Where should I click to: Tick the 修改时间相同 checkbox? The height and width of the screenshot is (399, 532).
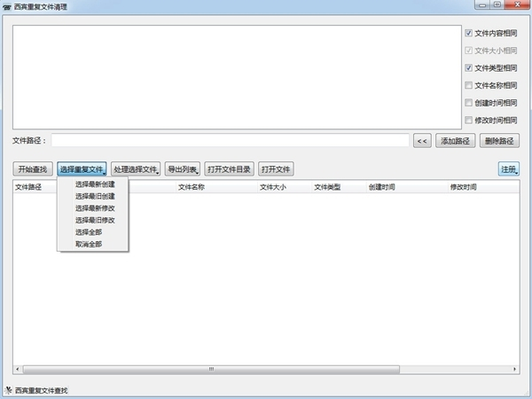tap(469, 120)
